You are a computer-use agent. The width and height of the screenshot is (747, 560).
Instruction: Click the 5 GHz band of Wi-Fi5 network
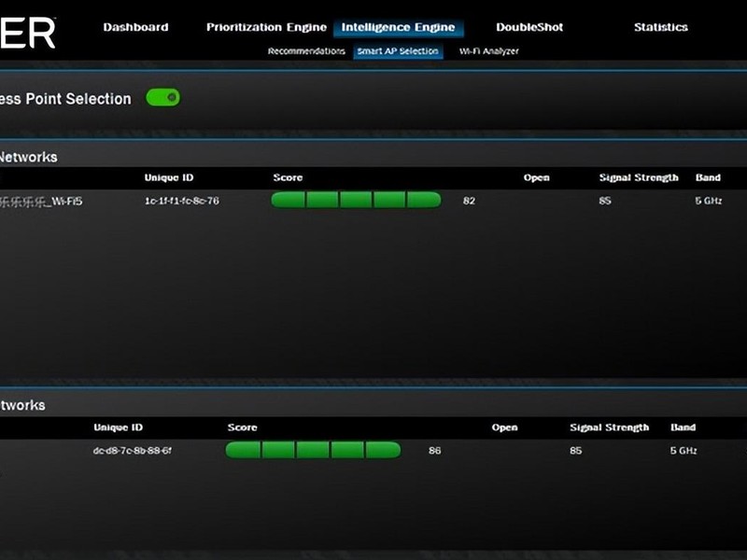(x=709, y=201)
